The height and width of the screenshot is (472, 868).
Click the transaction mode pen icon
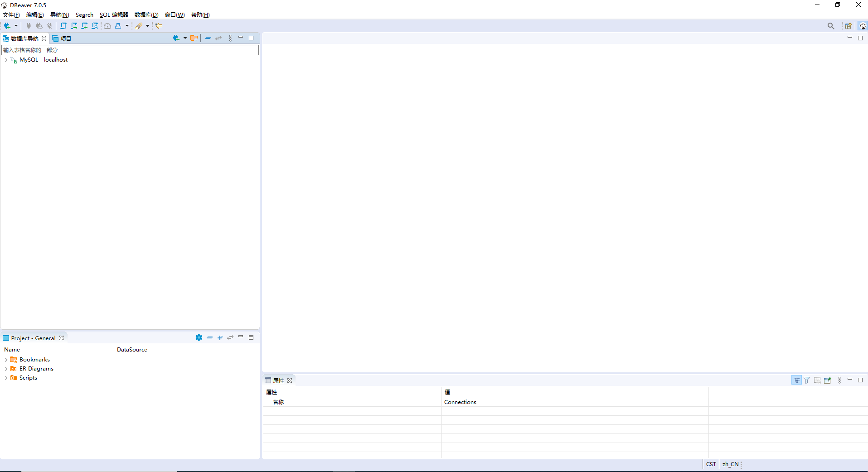(139, 26)
